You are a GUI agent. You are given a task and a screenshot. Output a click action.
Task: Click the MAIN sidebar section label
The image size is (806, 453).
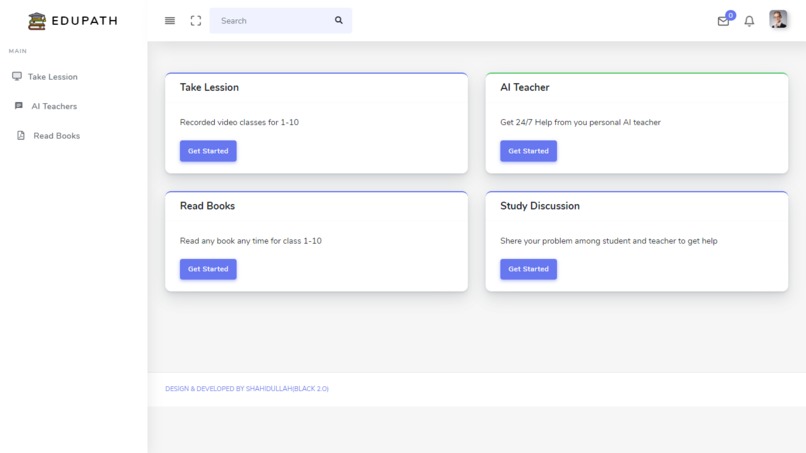[17, 51]
